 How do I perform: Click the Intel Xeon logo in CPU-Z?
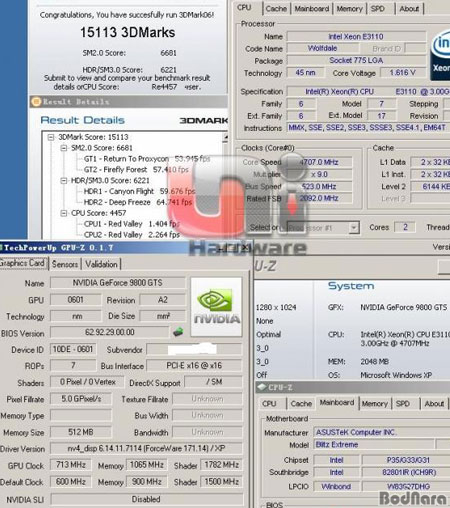coord(440,55)
